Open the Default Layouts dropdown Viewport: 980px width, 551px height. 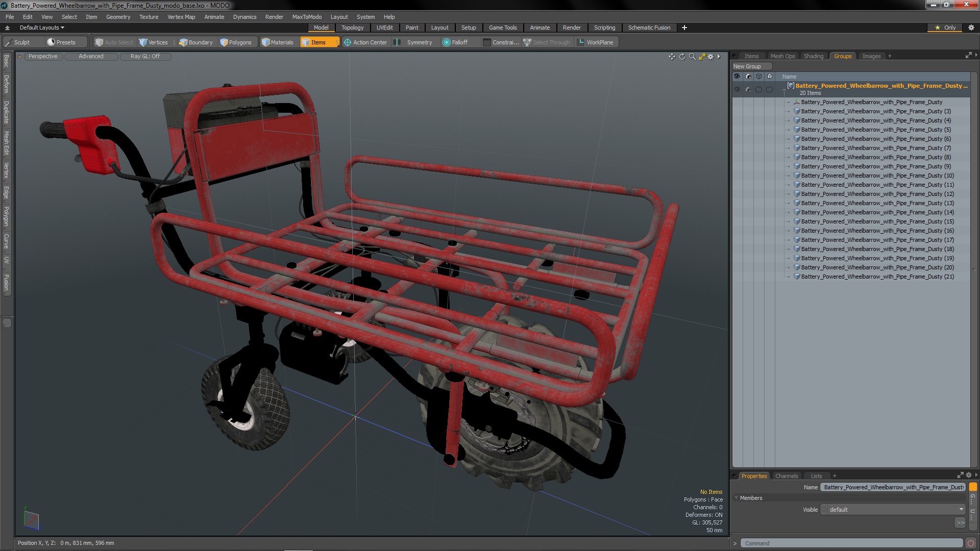(x=42, y=28)
